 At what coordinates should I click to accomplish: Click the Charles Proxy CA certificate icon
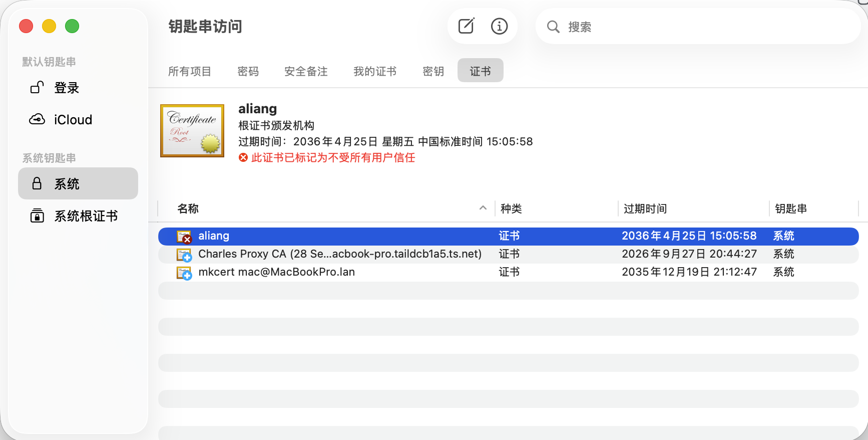[x=184, y=255]
